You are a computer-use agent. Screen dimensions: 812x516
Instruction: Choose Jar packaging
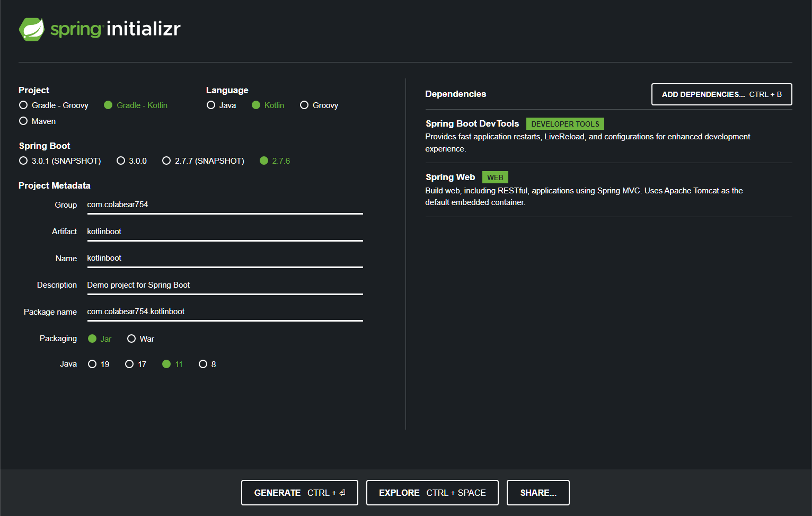click(100, 339)
